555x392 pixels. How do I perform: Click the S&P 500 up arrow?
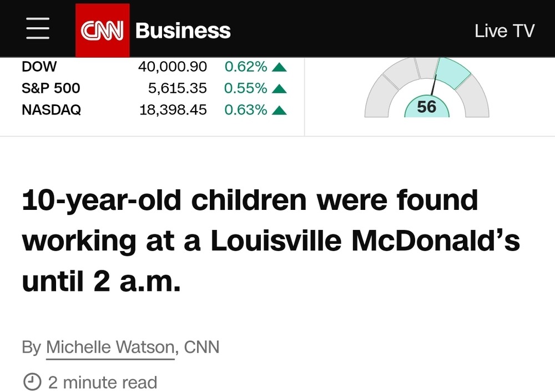pyautogui.click(x=279, y=88)
